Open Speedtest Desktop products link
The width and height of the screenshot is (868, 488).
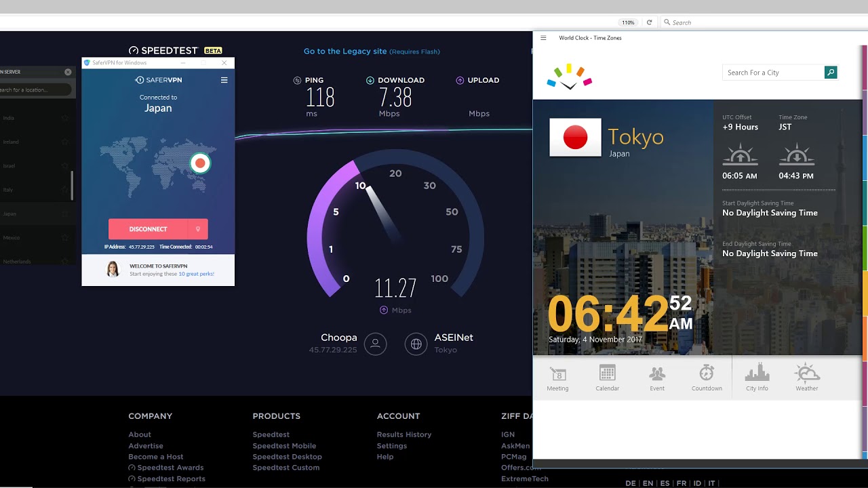287,457
